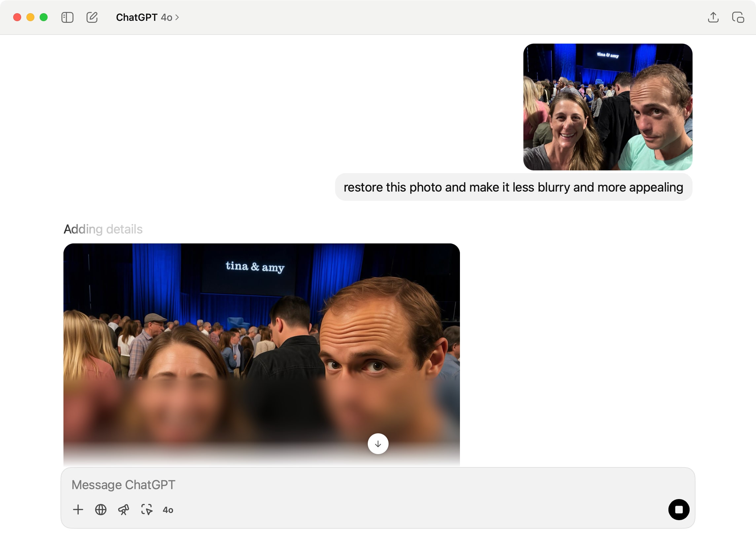Expand the chevron beside 4o label
Viewport: 756px width, 539px height.
[x=177, y=17]
